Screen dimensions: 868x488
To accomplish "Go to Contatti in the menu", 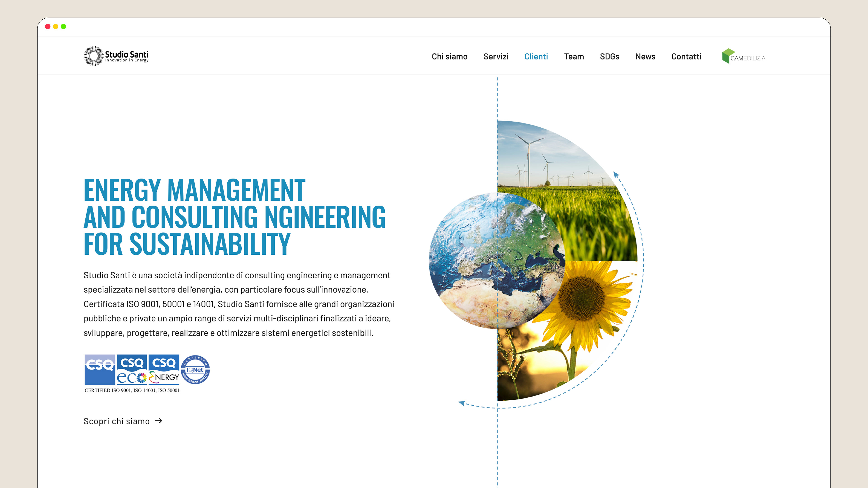I will (x=686, y=56).
